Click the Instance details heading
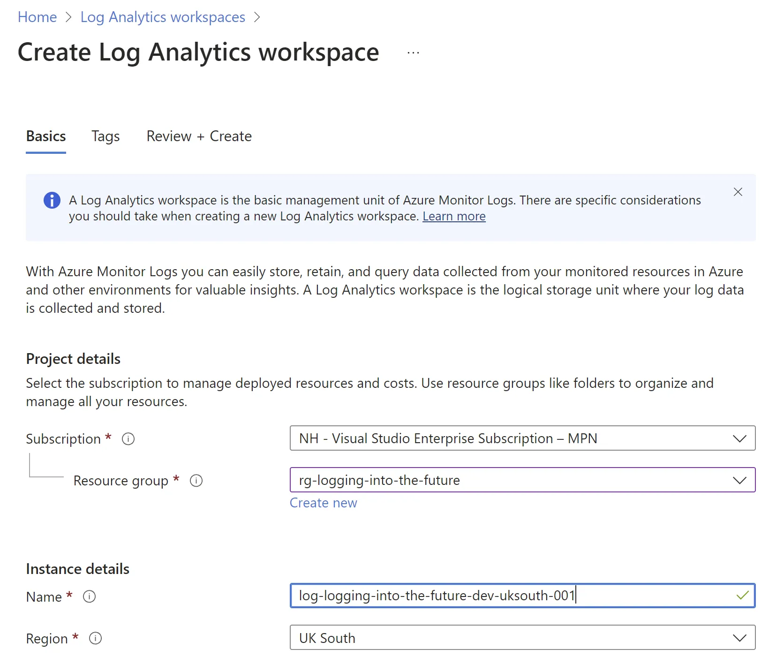This screenshot has width=784, height=672. tap(78, 569)
